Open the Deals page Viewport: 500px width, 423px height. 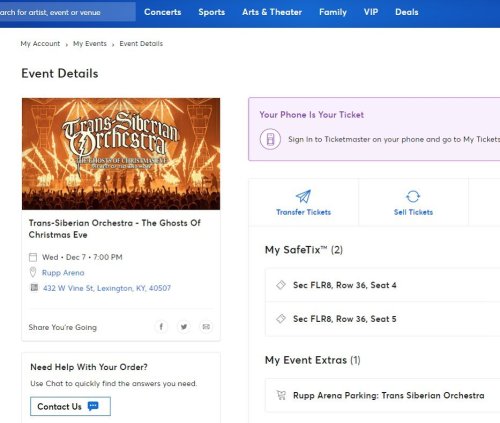point(407,12)
